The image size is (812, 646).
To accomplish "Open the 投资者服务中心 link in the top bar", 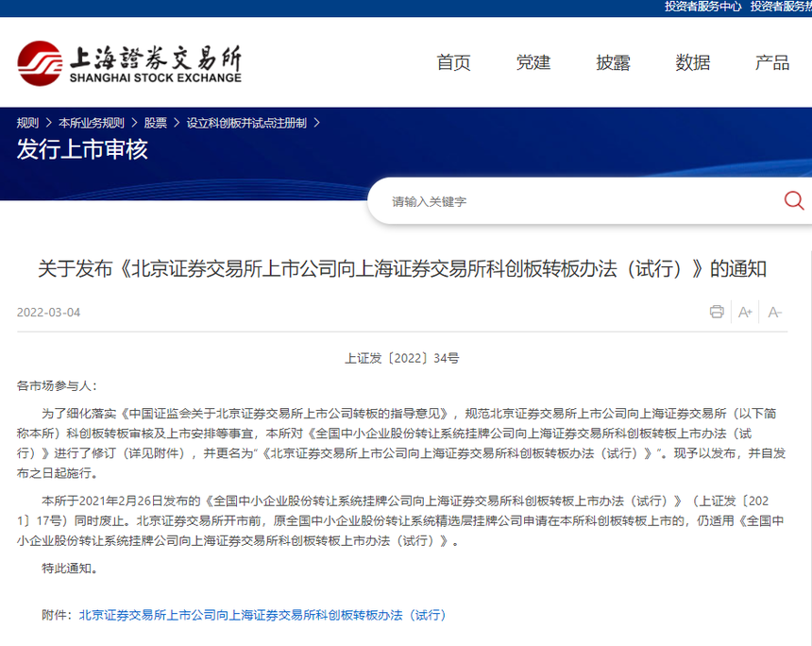I will coord(702,7).
